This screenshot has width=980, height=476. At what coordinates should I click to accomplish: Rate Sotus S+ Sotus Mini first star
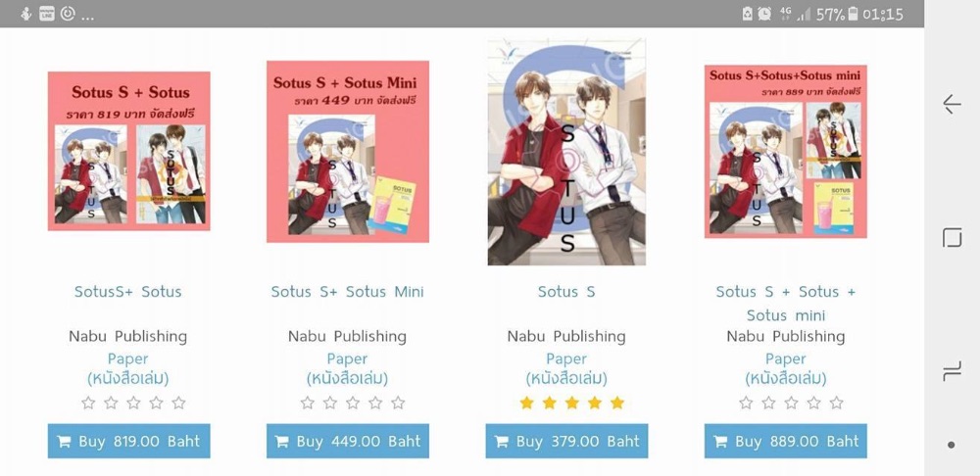307,403
